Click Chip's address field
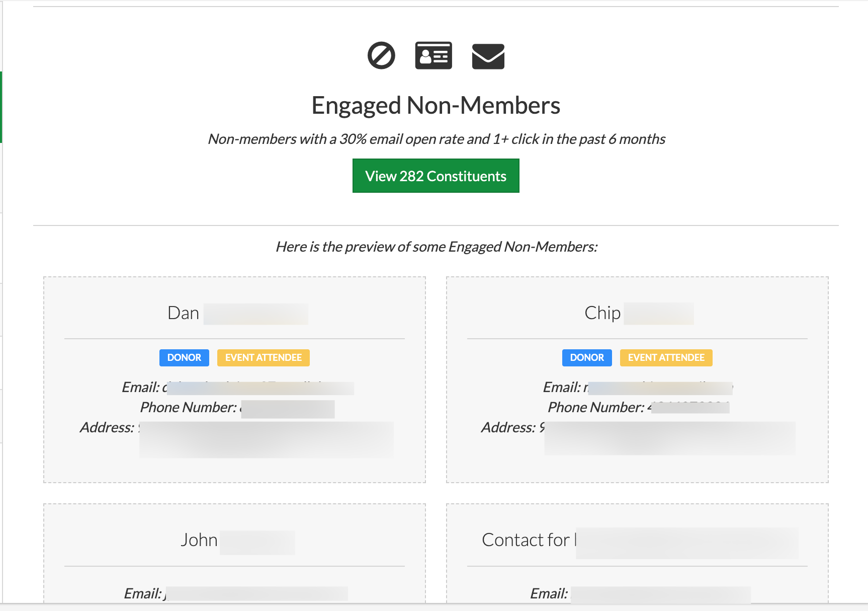868x611 pixels. click(667, 438)
